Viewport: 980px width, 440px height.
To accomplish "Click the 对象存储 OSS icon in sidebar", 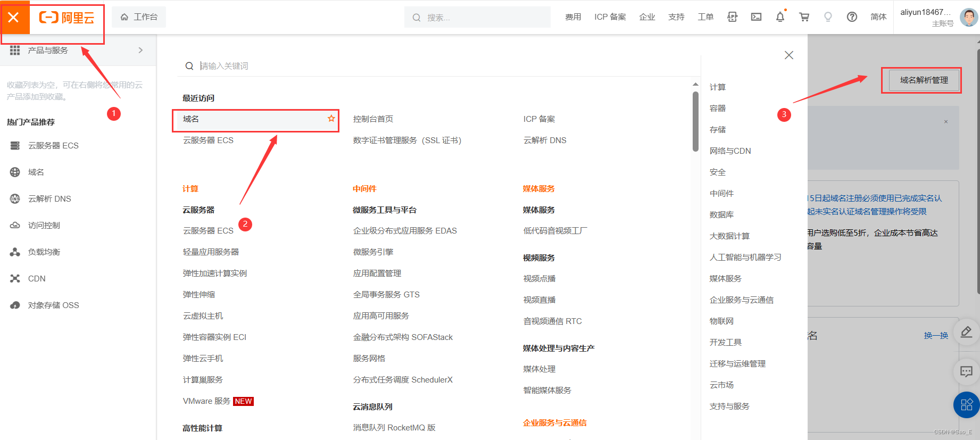I will (x=15, y=305).
